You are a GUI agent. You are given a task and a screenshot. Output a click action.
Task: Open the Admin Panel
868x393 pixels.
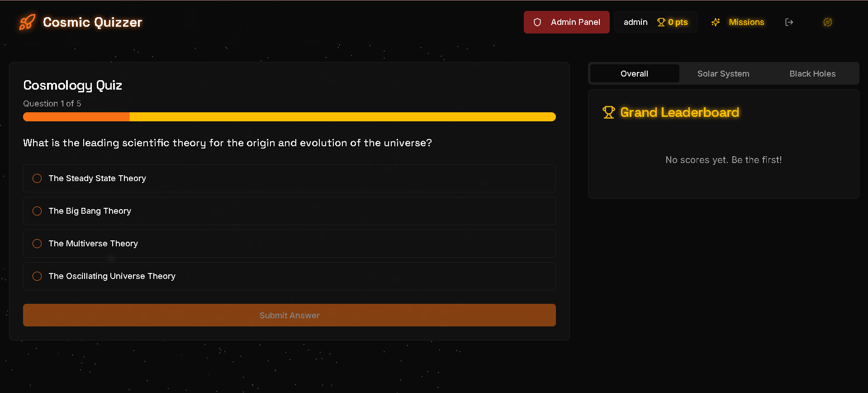pos(567,22)
